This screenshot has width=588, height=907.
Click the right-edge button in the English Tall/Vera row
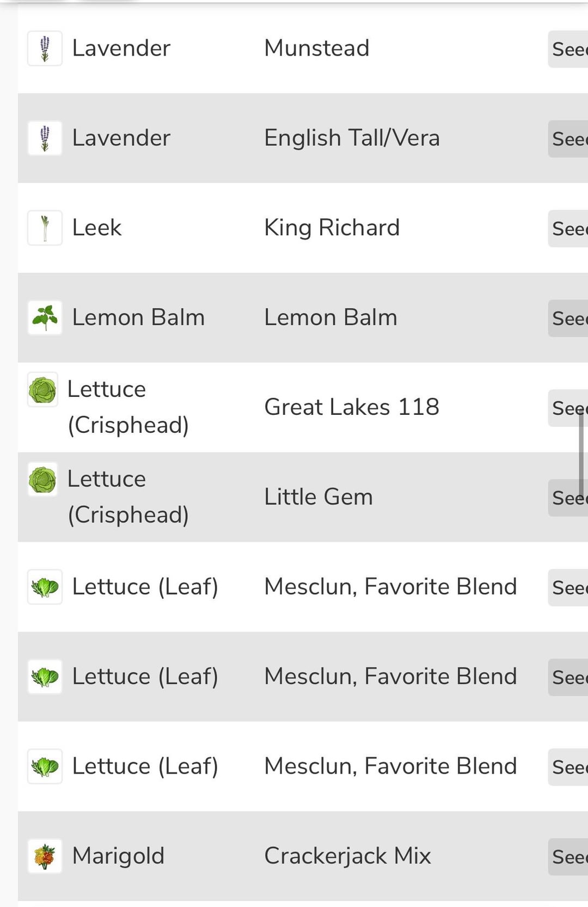tap(568, 139)
